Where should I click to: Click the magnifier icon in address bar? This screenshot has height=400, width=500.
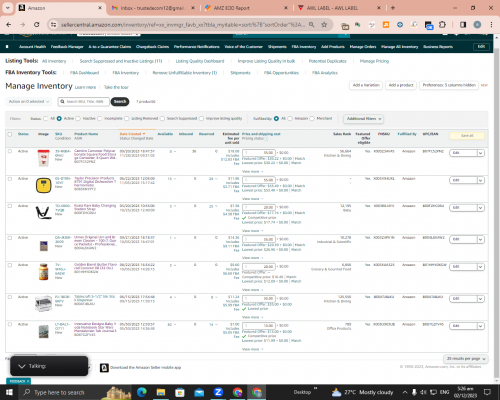point(311,25)
